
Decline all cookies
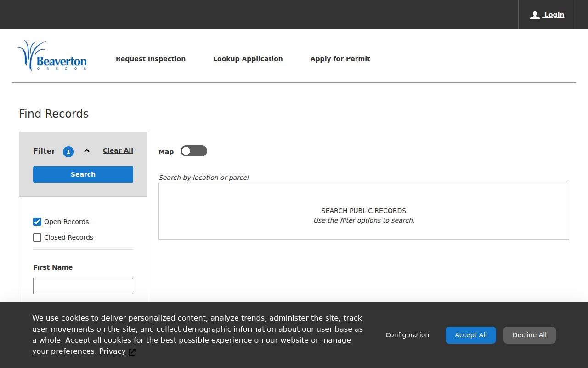point(530,335)
